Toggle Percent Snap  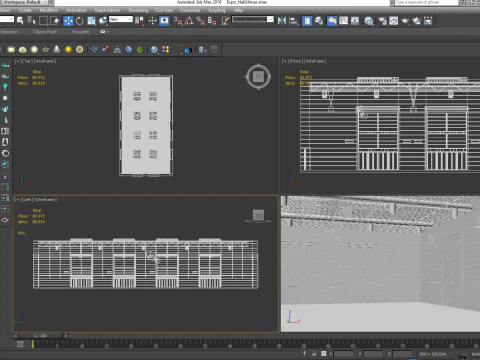(x=200, y=21)
